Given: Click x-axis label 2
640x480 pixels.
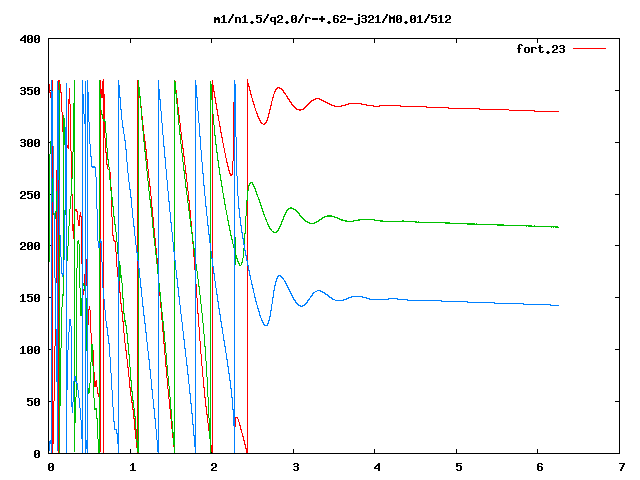Looking at the screenshot, I should click(214, 467).
